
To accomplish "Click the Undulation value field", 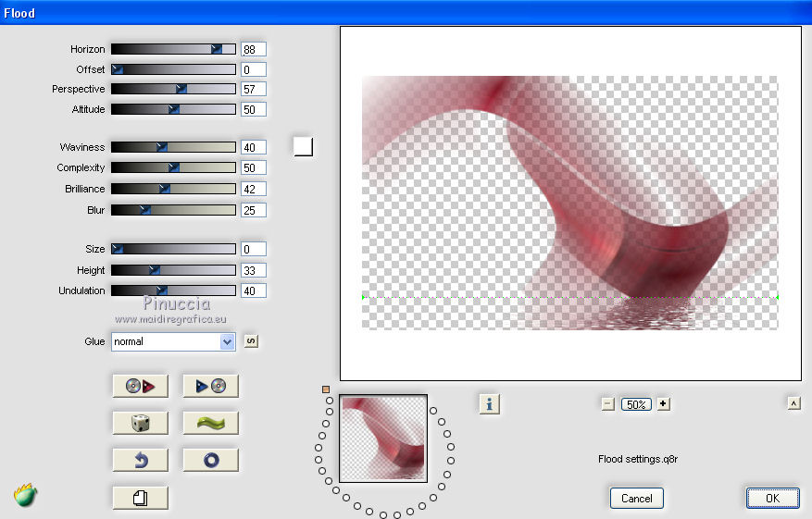I will click(x=254, y=290).
